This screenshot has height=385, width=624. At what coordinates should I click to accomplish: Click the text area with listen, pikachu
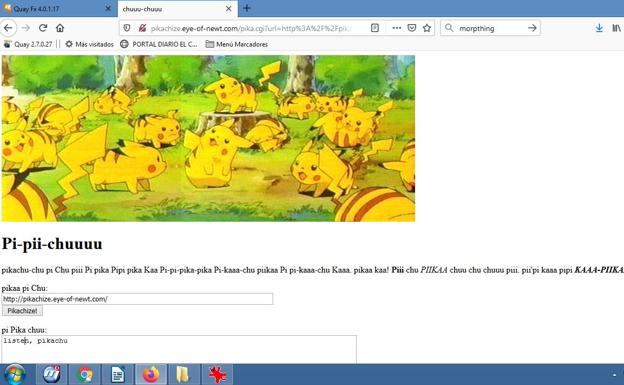tap(179, 349)
